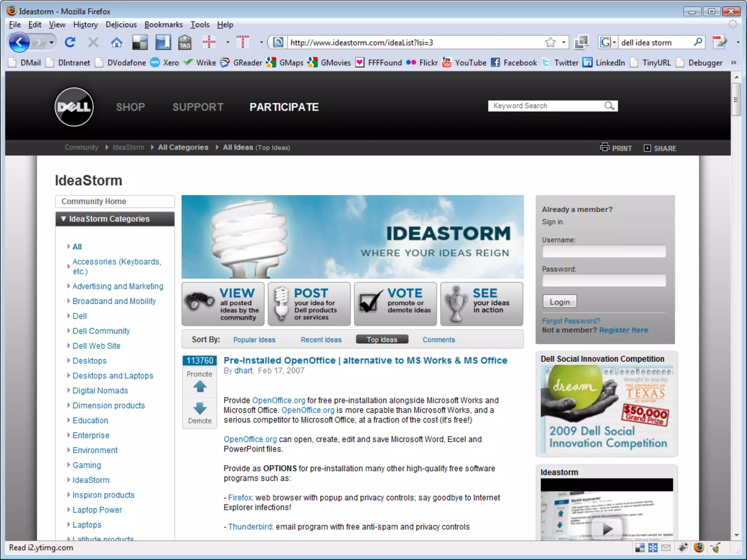The width and height of the screenshot is (747, 560).
Task: Open the Delicious menu
Action: (121, 24)
